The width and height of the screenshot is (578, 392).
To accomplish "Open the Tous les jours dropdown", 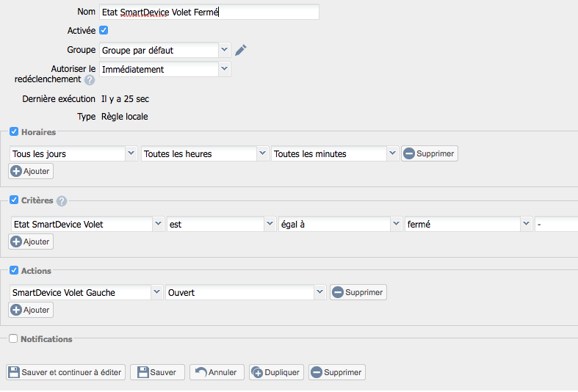I will click(x=74, y=154).
